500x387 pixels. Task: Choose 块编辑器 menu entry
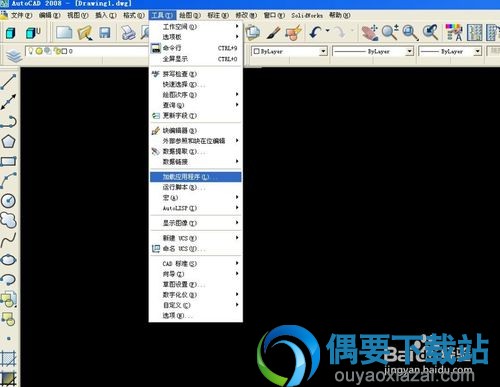coord(196,130)
